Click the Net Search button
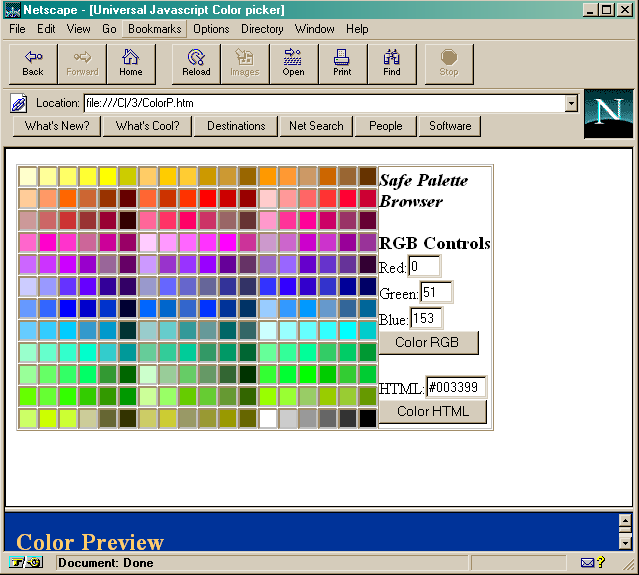 (x=316, y=126)
